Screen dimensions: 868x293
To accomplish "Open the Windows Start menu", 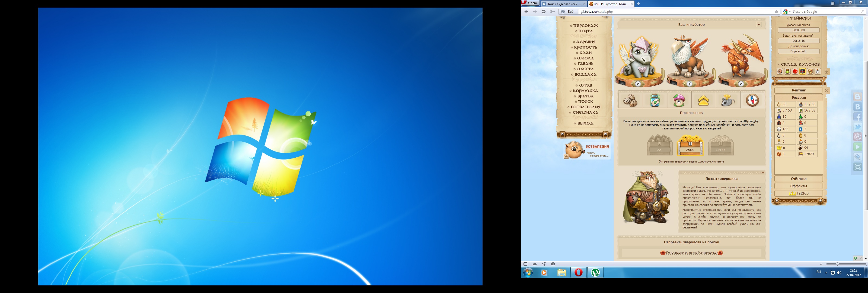I will click(x=528, y=272).
